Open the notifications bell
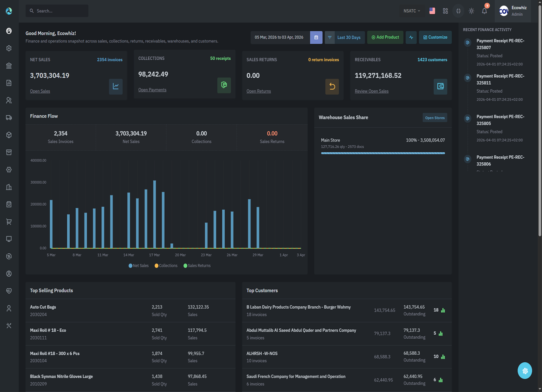 tap(484, 11)
